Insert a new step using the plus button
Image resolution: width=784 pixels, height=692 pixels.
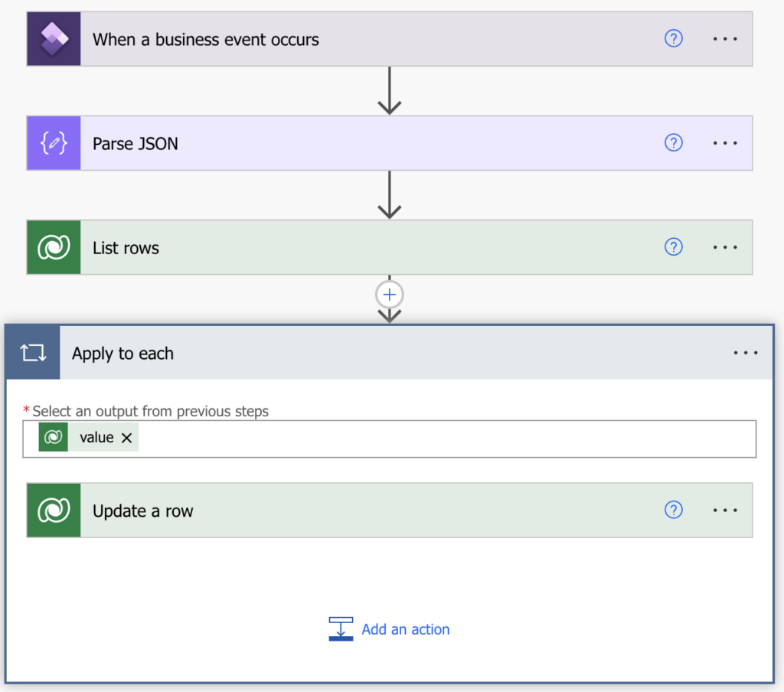tap(390, 295)
